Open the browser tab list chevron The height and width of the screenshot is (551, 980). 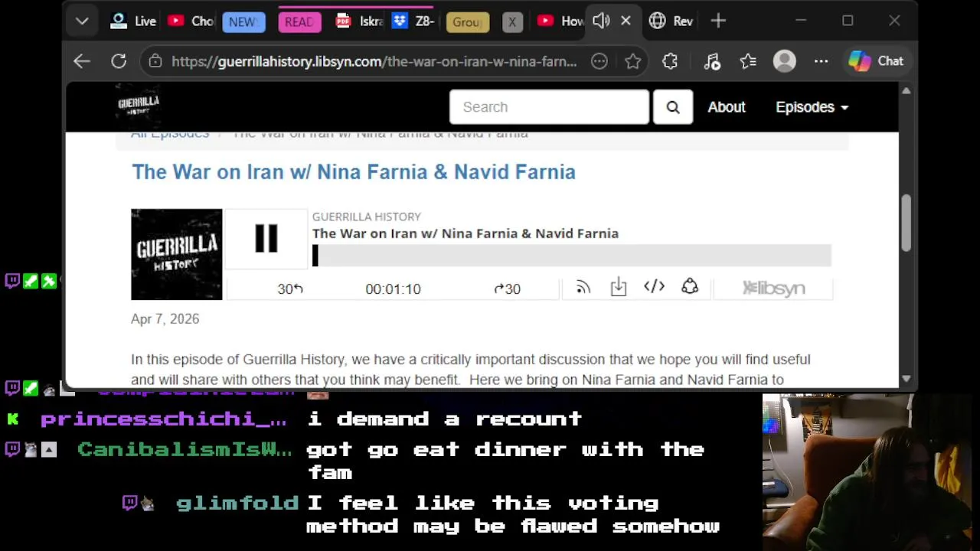82,21
